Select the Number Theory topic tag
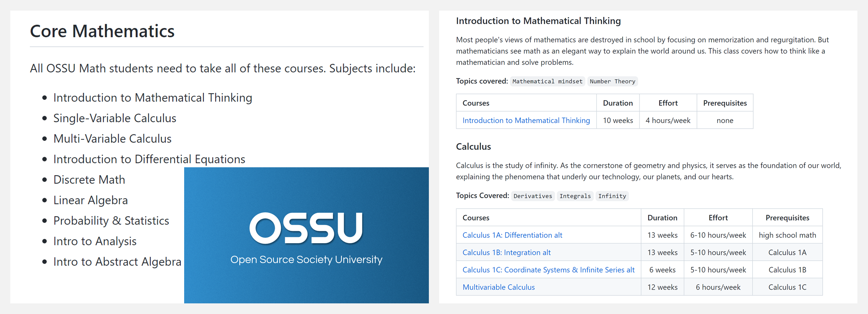Screen dimensions: 868x314 tap(612, 81)
